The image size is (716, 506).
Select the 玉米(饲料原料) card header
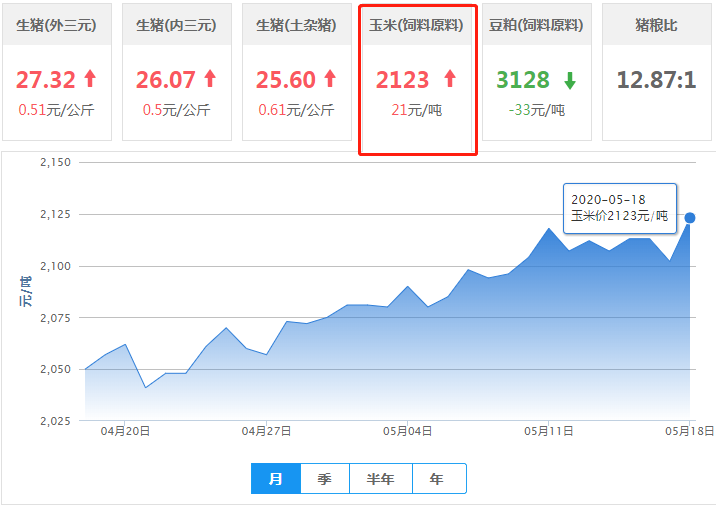417,25
